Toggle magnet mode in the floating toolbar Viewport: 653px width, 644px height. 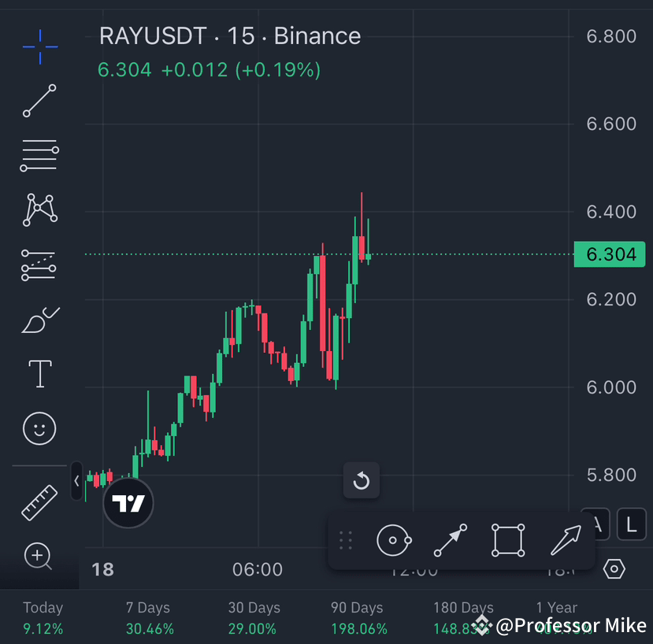394,540
